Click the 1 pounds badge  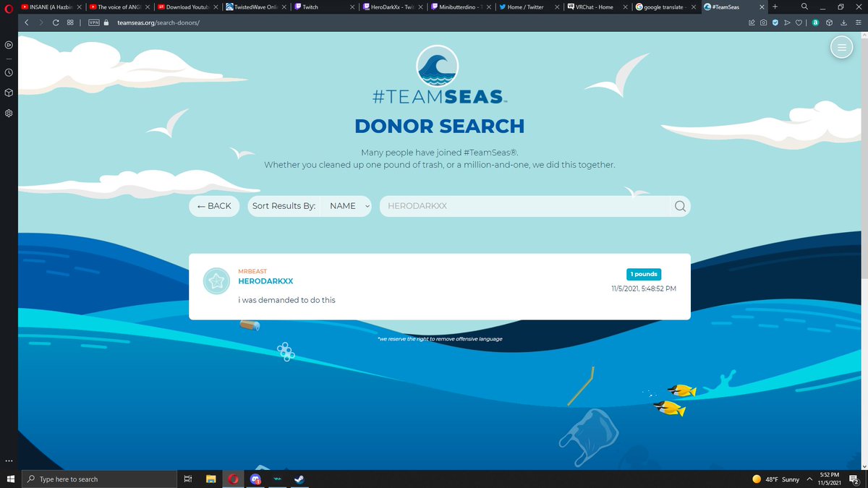[x=644, y=275]
